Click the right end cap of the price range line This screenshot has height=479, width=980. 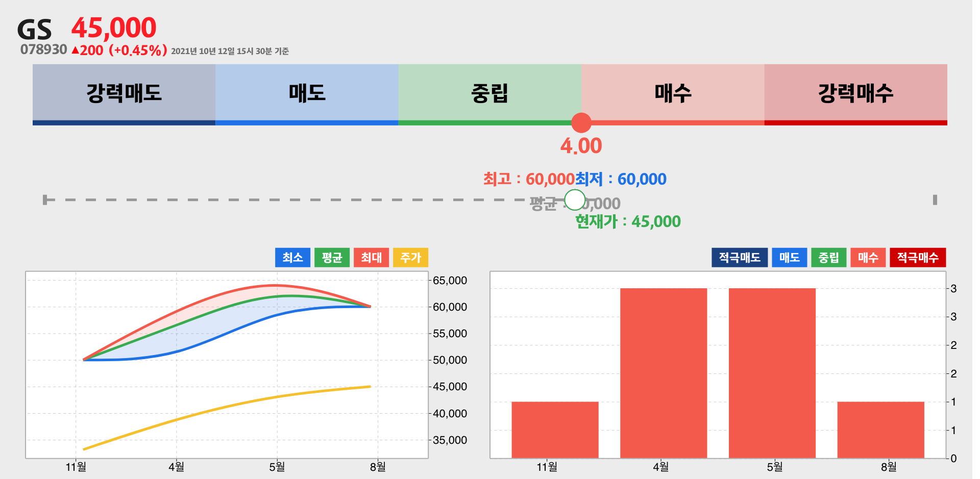click(x=935, y=199)
